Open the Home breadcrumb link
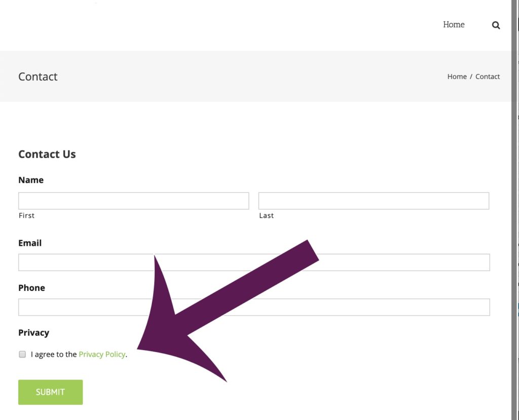This screenshot has width=519, height=420. point(457,77)
